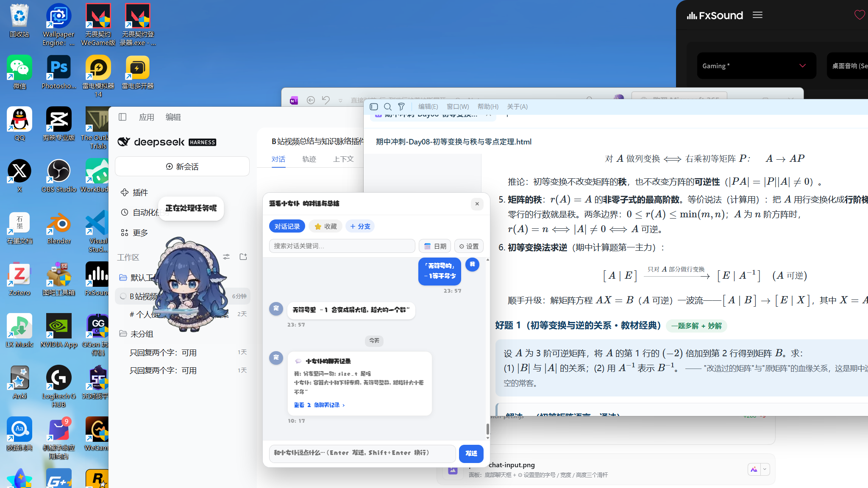Select the B站视频 conversation row
868x488 pixels.
[183, 296]
